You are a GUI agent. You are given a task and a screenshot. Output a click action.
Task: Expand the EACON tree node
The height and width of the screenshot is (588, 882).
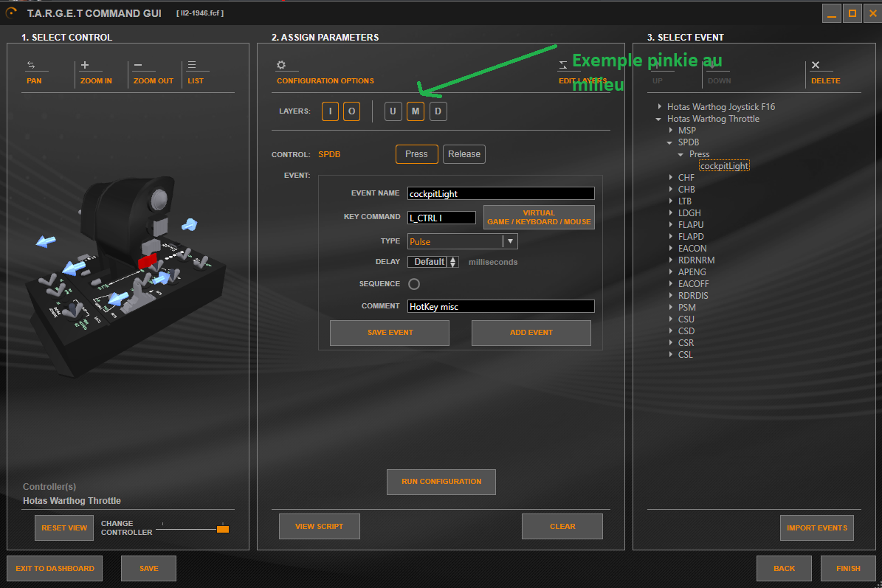(670, 249)
